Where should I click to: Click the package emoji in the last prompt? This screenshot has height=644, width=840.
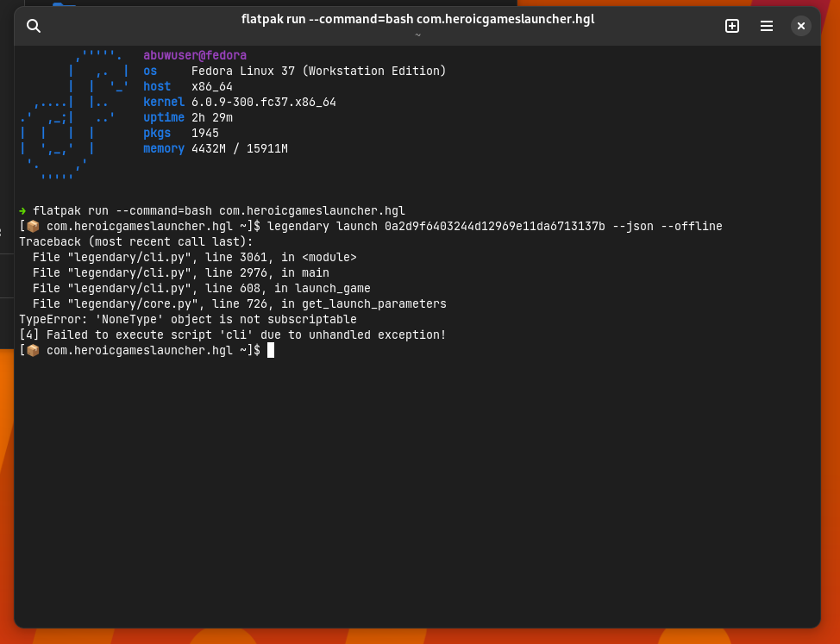click(34, 351)
